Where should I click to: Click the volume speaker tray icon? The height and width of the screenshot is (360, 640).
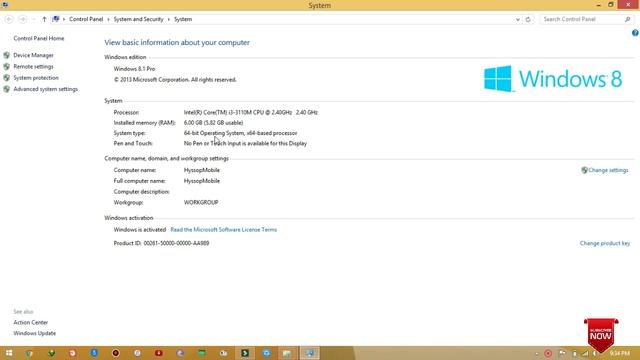click(x=596, y=353)
